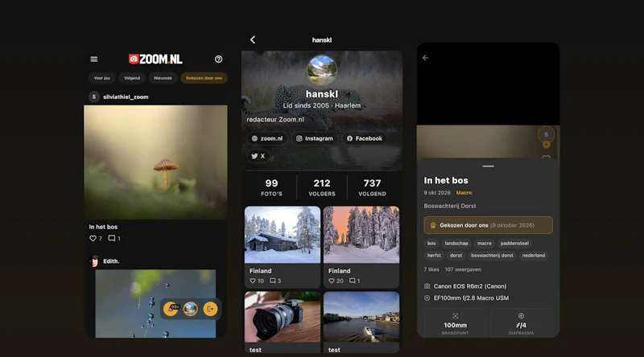
Task: Select the 'landschap' tag
Action: pos(456,244)
